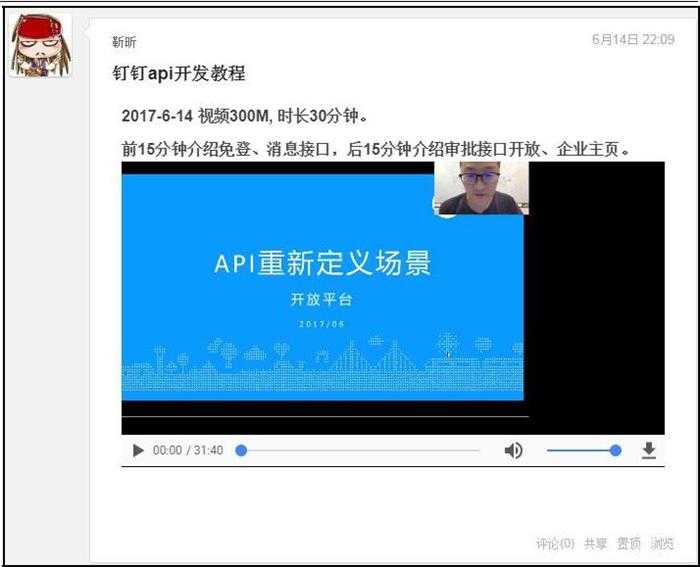Click the presenter webcam inset in the video
700x567 pixels.
(481, 188)
